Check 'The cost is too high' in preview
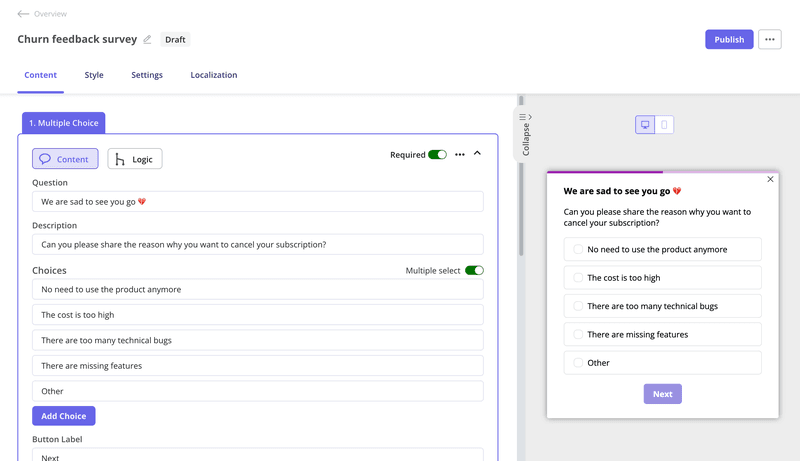Screen dimensions: 800x461 [x=578, y=278]
